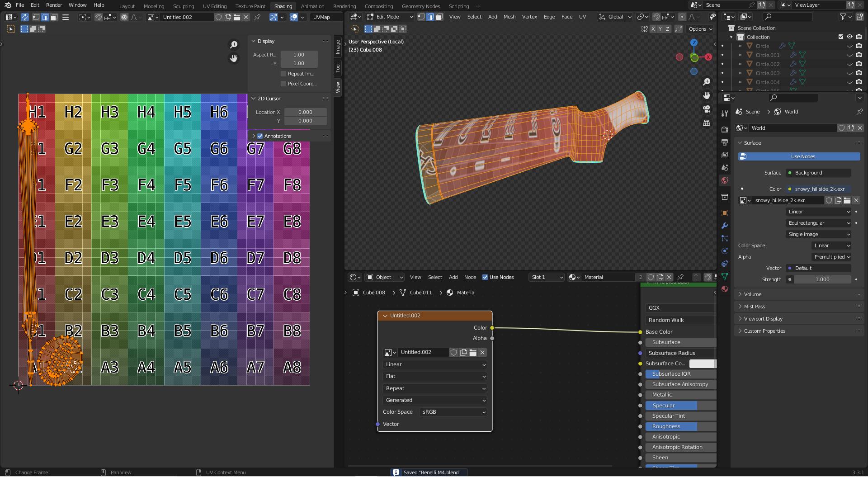
Task: Toggle the Annotations checkbox
Action: click(260, 136)
